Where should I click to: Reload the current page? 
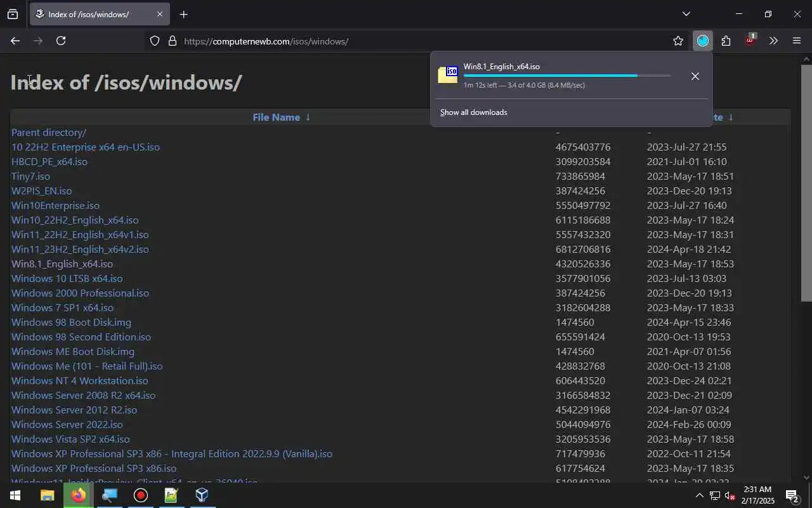[61, 41]
